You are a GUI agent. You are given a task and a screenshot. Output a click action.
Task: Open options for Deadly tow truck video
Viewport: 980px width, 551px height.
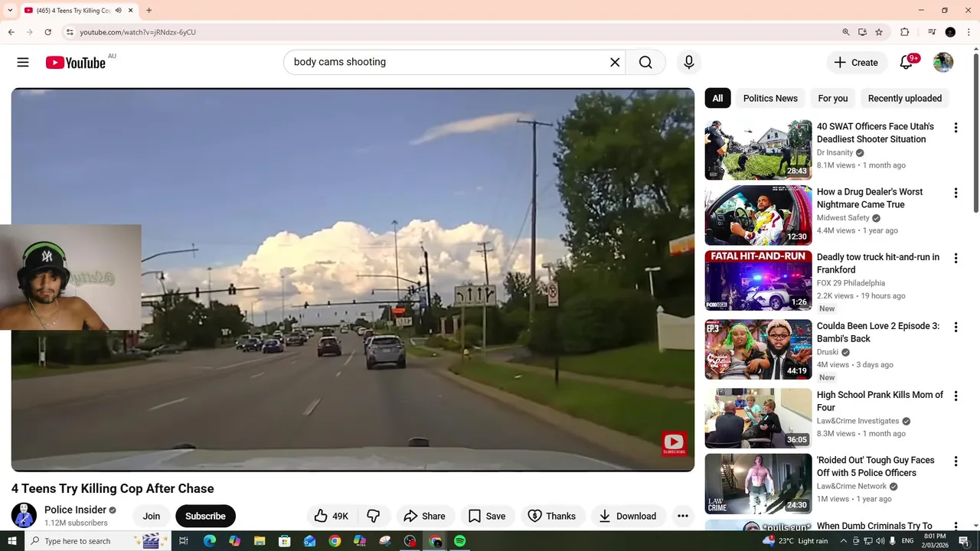pos(955,259)
